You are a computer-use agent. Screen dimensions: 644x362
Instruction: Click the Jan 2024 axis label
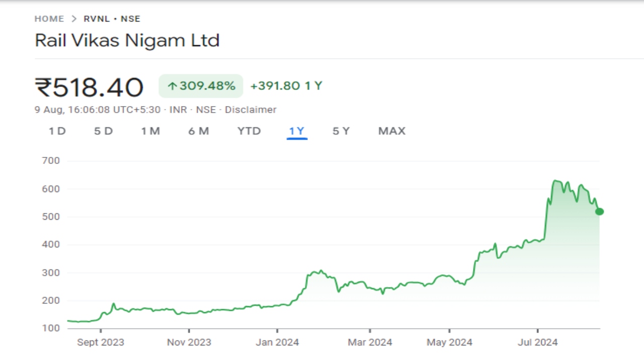pos(277,342)
